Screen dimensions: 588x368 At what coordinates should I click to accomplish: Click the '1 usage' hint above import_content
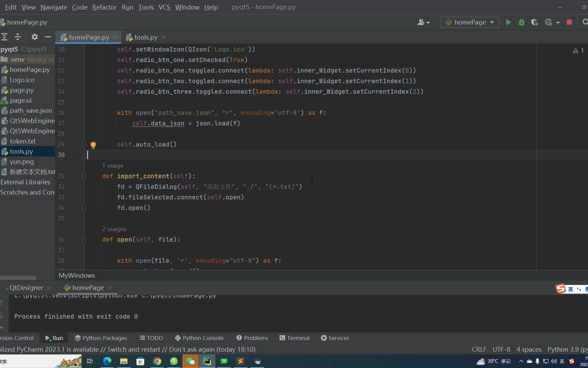coord(113,166)
